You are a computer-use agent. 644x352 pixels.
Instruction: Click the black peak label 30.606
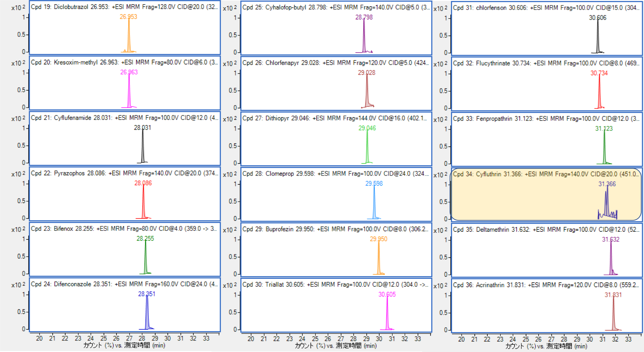point(598,17)
